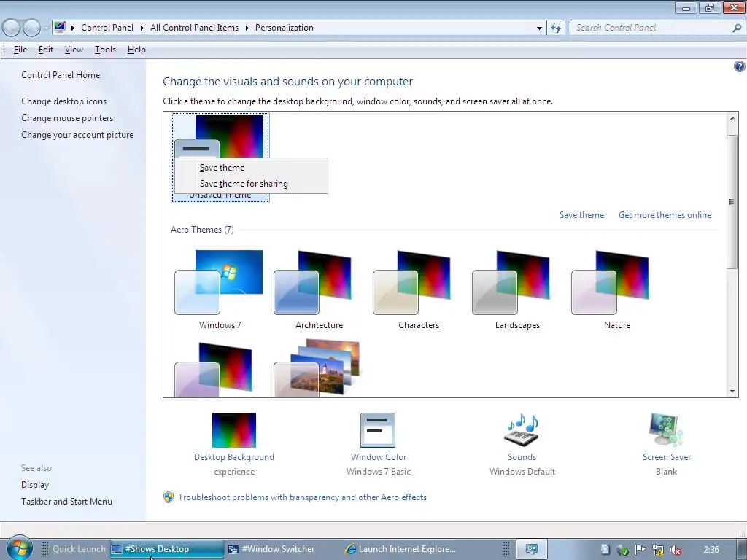
Task: Click the search magnifier icon
Action: (737, 28)
